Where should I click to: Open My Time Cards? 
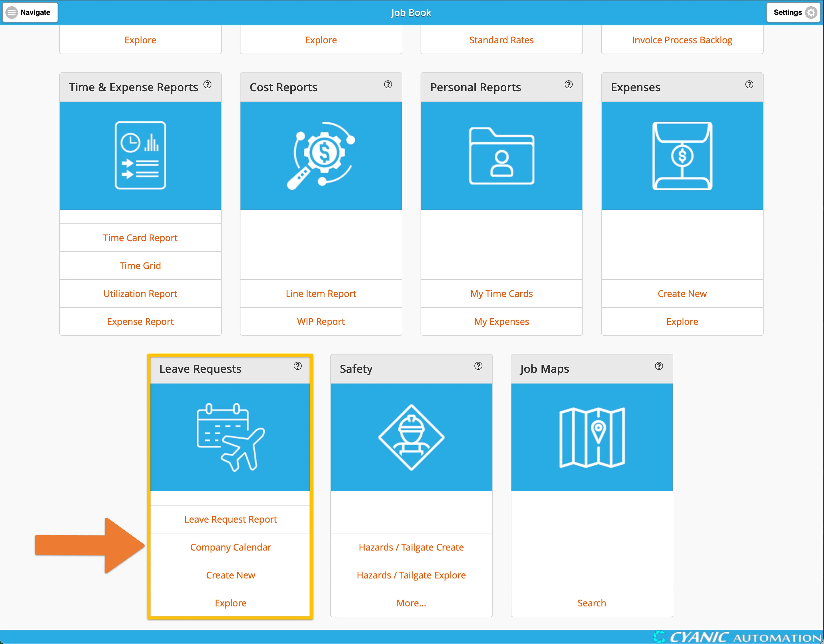501,294
